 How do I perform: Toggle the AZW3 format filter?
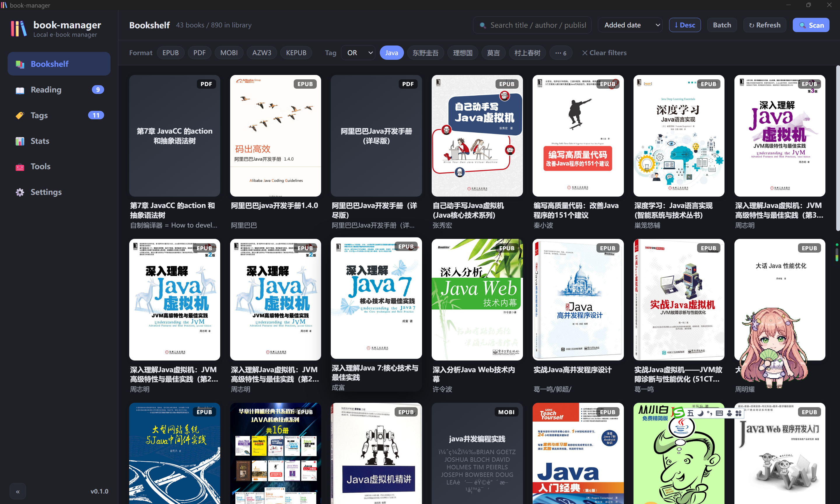(262, 52)
